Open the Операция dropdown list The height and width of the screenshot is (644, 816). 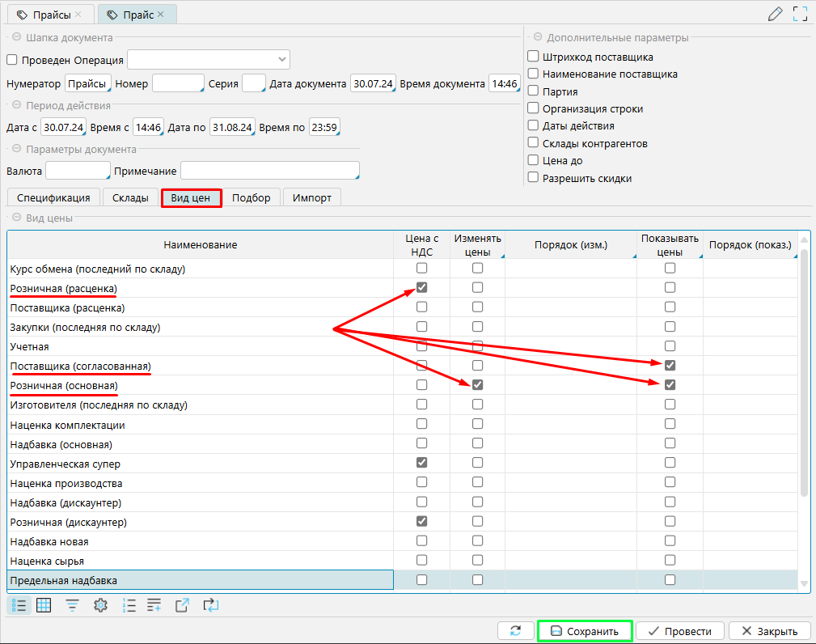tap(281, 60)
